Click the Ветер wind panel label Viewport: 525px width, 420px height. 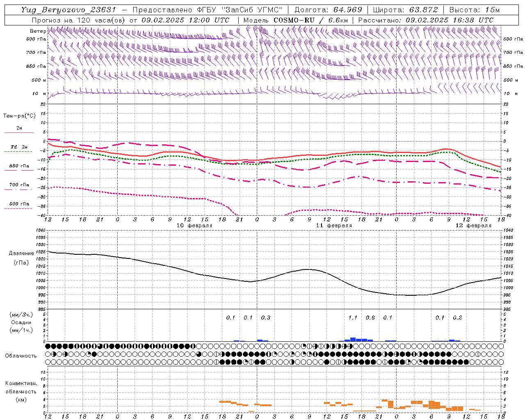click(x=38, y=31)
